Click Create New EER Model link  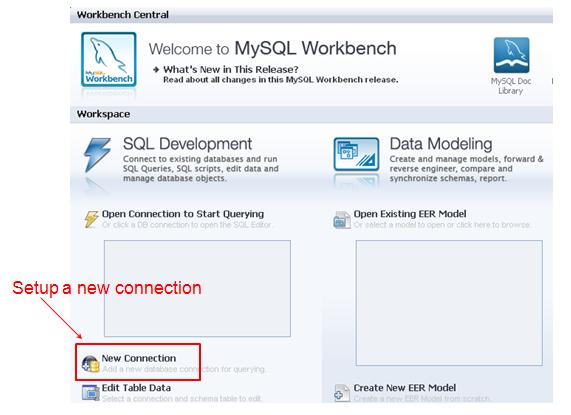tap(405, 388)
